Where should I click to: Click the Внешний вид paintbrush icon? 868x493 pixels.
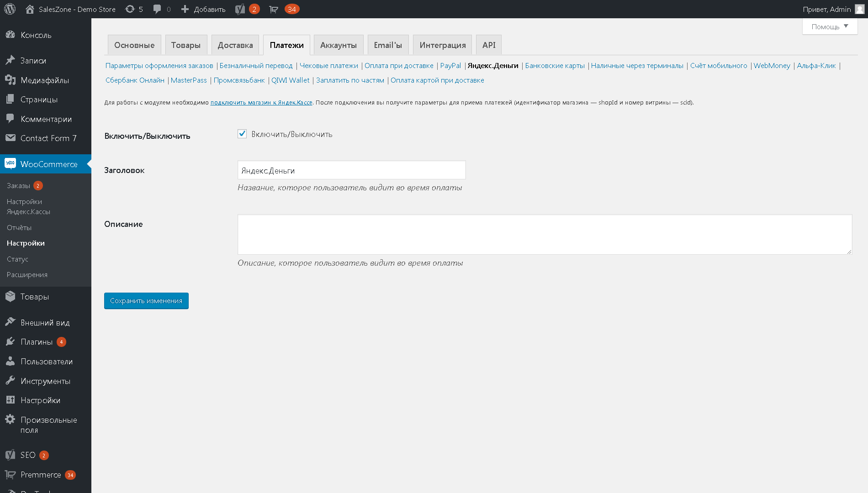click(11, 322)
